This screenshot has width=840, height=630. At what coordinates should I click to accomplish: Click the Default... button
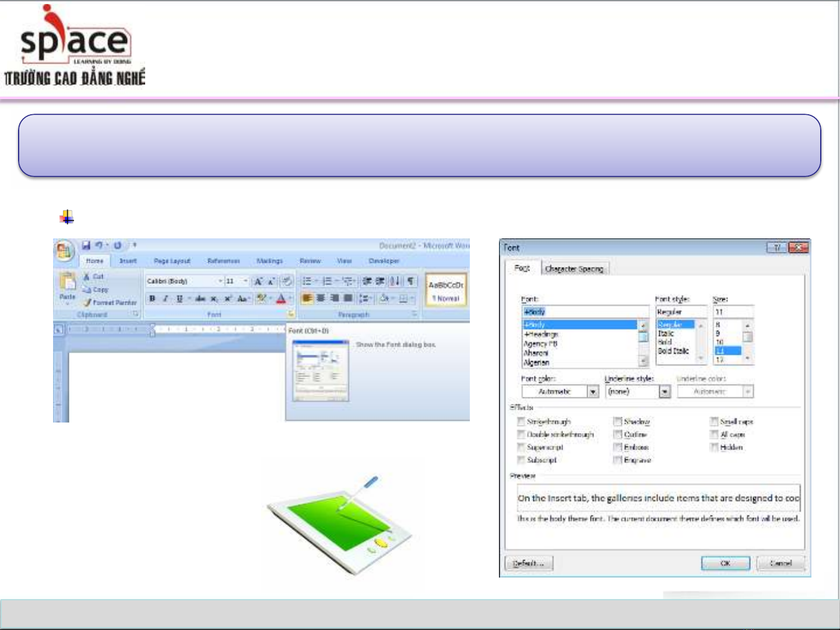point(528,564)
